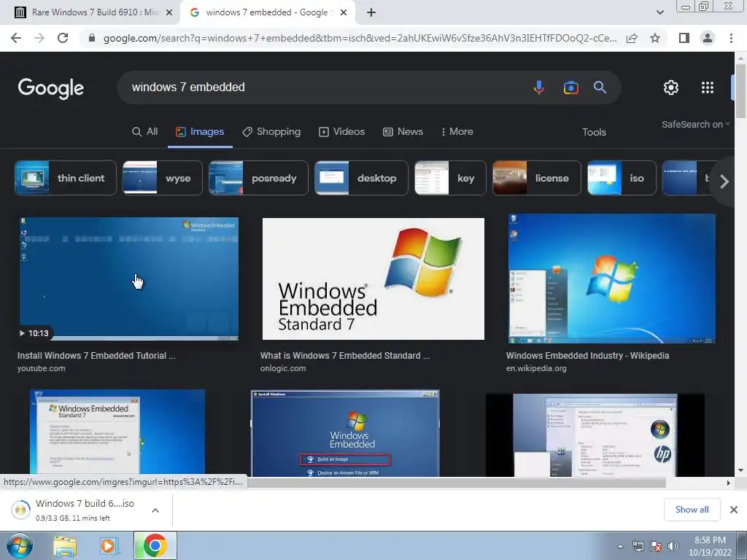The width and height of the screenshot is (747, 560).
Task: Open the Chrome three-dot menu
Action: click(731, 38)
